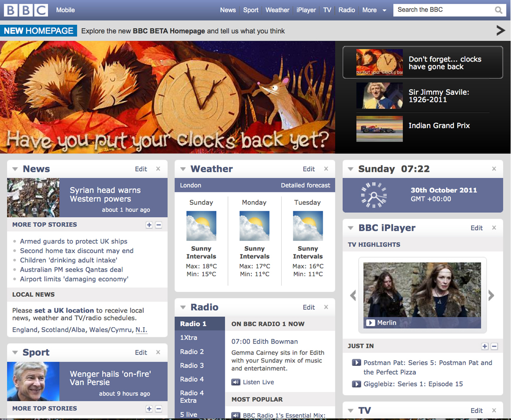Screen dimensions: 511x420
Task: Edit the BBC iPlayer module
Action: pos(476,228)
